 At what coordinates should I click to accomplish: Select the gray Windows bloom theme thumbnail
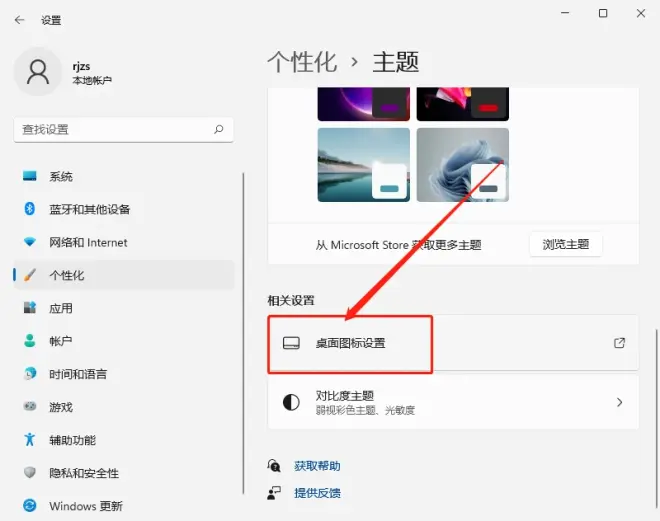pos(463,165)
